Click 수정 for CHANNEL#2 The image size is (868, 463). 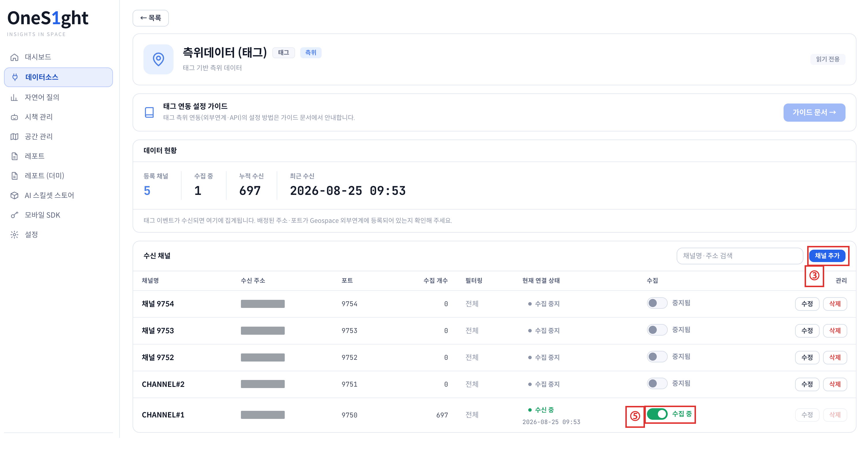pyautogui.click(x=807, y=385)
